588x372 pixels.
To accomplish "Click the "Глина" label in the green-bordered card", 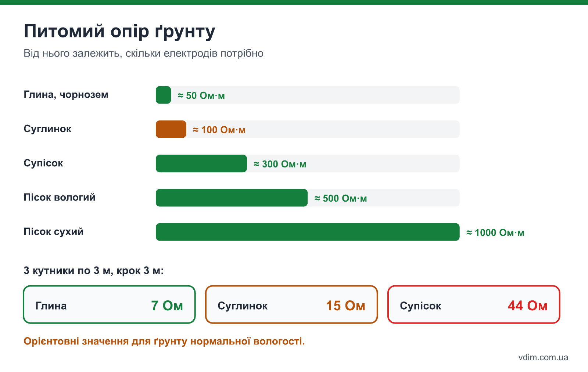I will point(51,306).
